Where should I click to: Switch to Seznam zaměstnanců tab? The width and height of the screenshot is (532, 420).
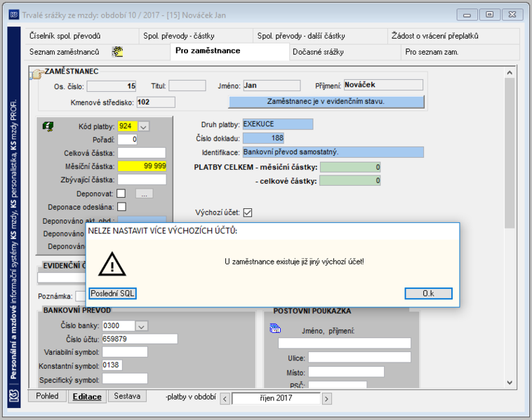click(x=98, y=52)
